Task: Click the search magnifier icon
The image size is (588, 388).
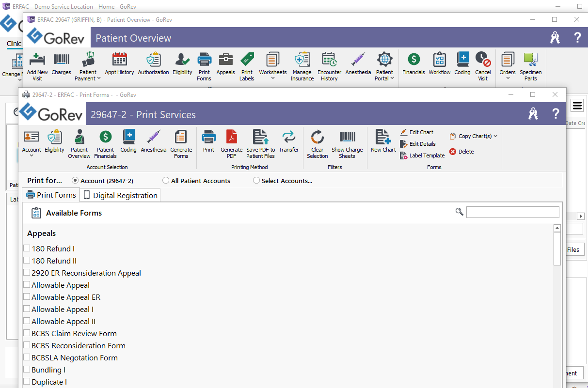Action: pos(460,212)
